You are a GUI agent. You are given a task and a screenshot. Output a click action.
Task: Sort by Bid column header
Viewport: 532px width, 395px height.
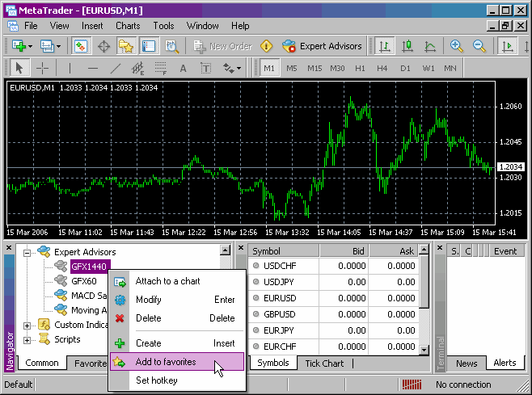point(344,251)
